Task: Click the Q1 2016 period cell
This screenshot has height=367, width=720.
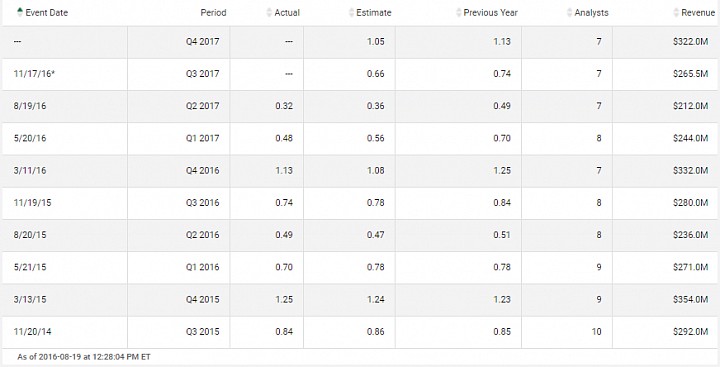Action: (202, 267)
